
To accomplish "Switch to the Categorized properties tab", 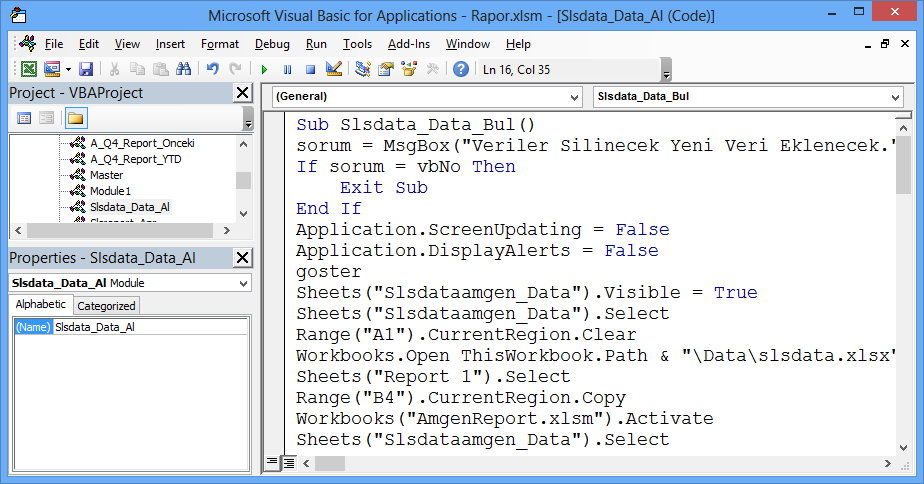I will click(x=106, y=306).
